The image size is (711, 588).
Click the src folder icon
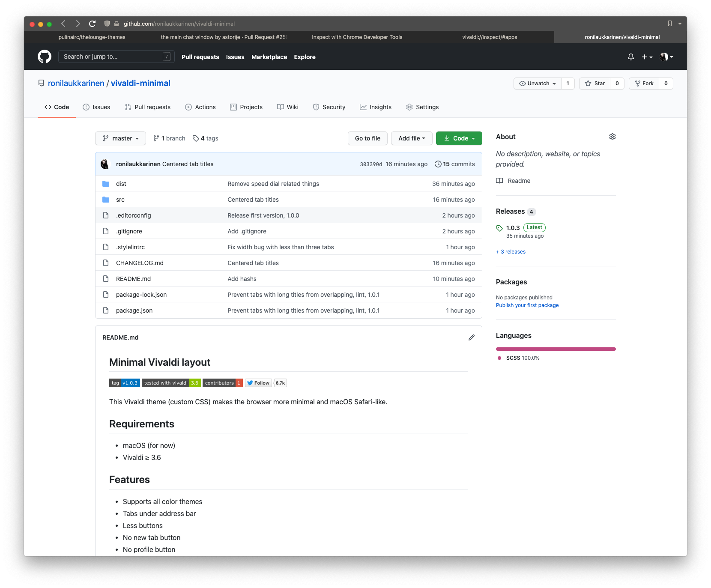tap(106, 200)
